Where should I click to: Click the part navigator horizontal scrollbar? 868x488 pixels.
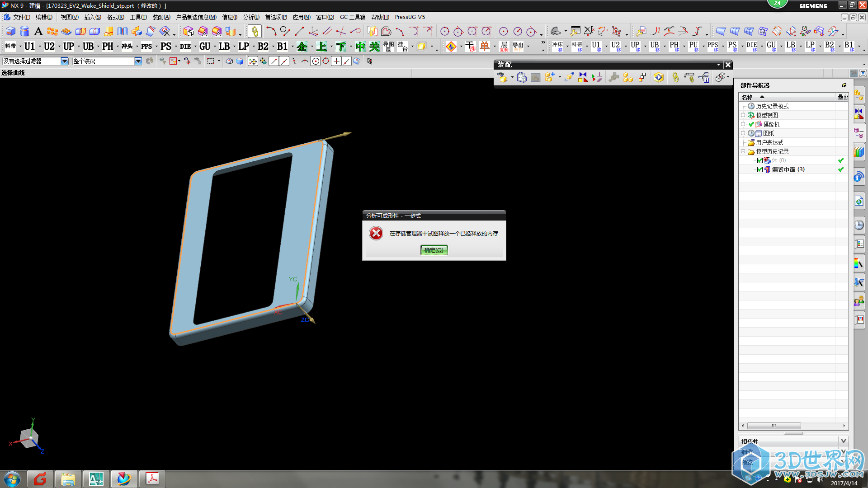(774, 426)
